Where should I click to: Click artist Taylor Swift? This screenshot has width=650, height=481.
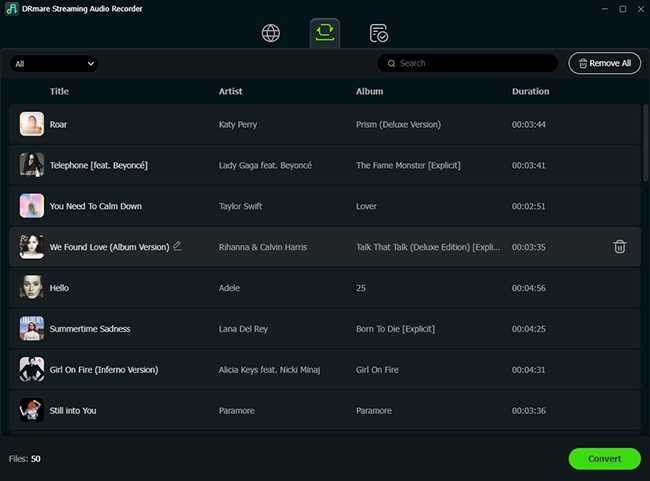240,206
